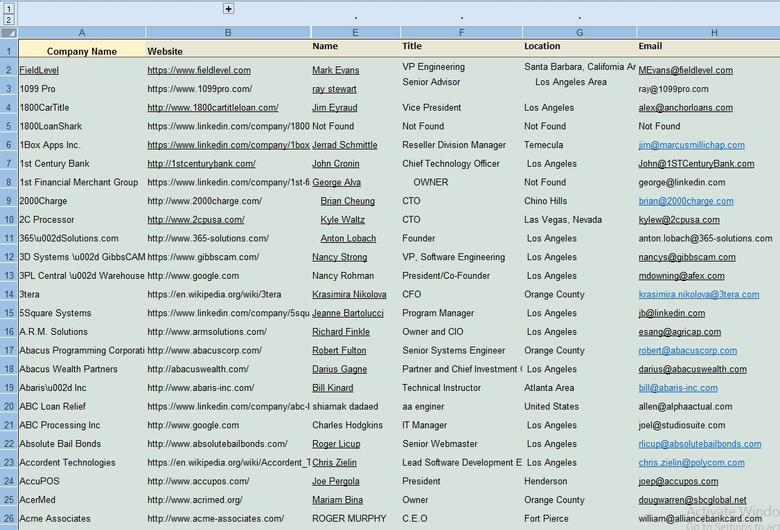The width and height of the screenshot is (780, 530).
Task: Open Brian Cheung name link
Action: [348, 201]
